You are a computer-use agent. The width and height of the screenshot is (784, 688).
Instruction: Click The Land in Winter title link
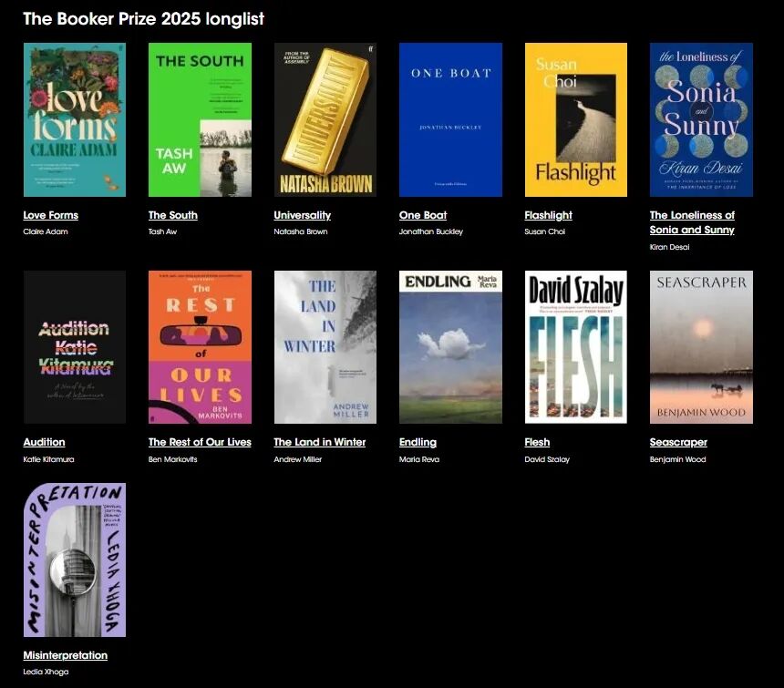[x=320, y=442]
